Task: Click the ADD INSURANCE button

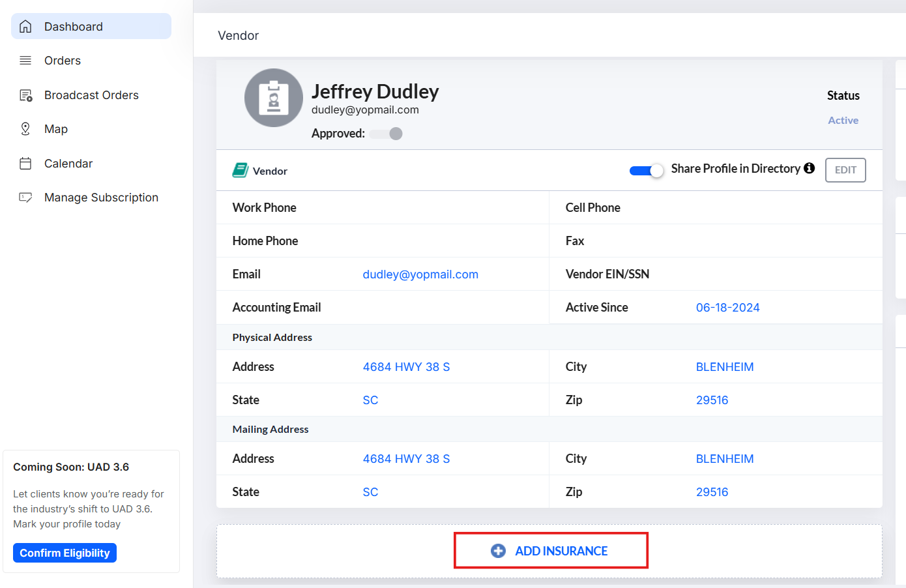Action: tap(551, 551)
